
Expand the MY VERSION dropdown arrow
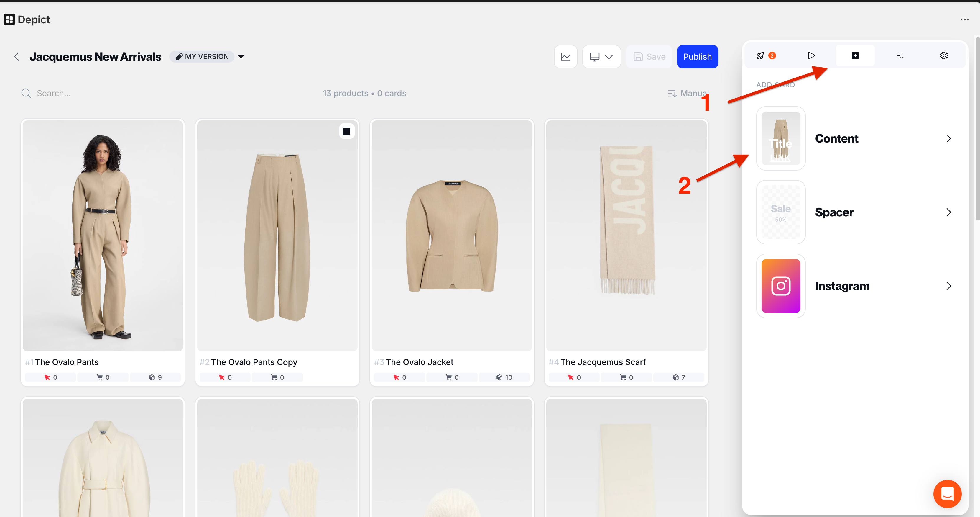(241, 57)
